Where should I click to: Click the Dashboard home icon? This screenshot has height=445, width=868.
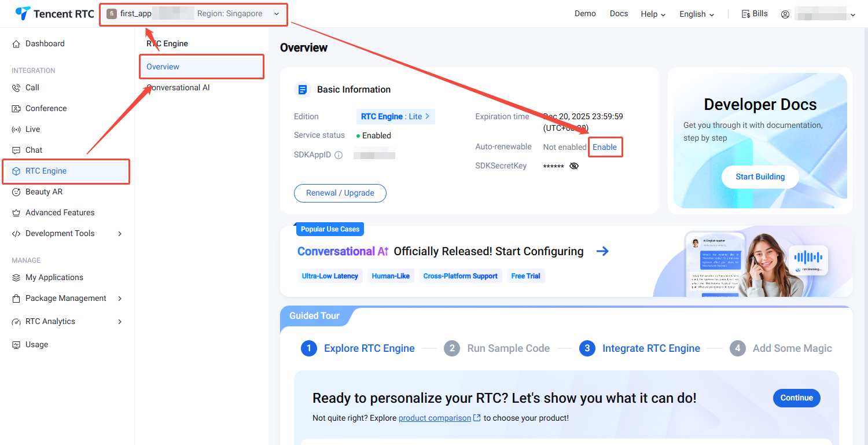[16, 44]
